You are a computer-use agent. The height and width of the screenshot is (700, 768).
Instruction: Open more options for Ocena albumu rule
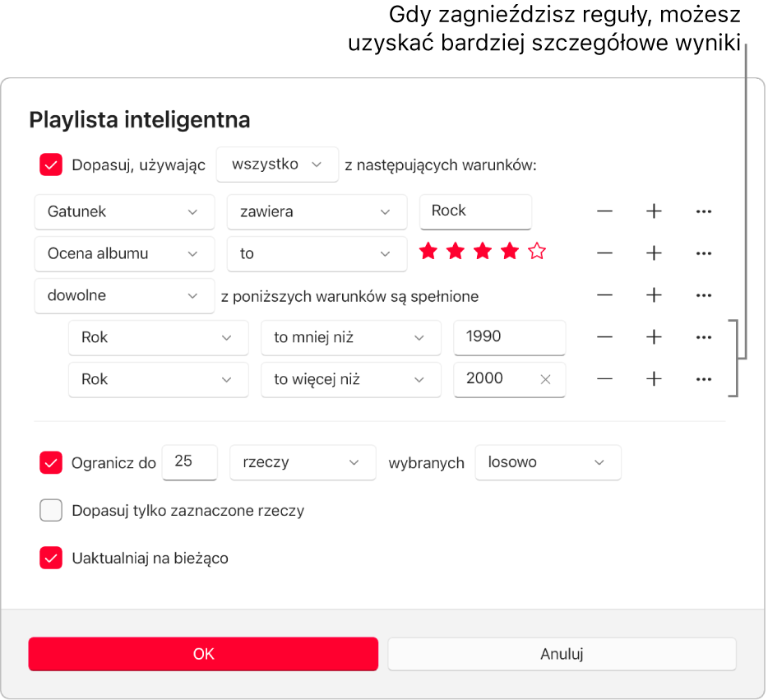tap(703, 253)
